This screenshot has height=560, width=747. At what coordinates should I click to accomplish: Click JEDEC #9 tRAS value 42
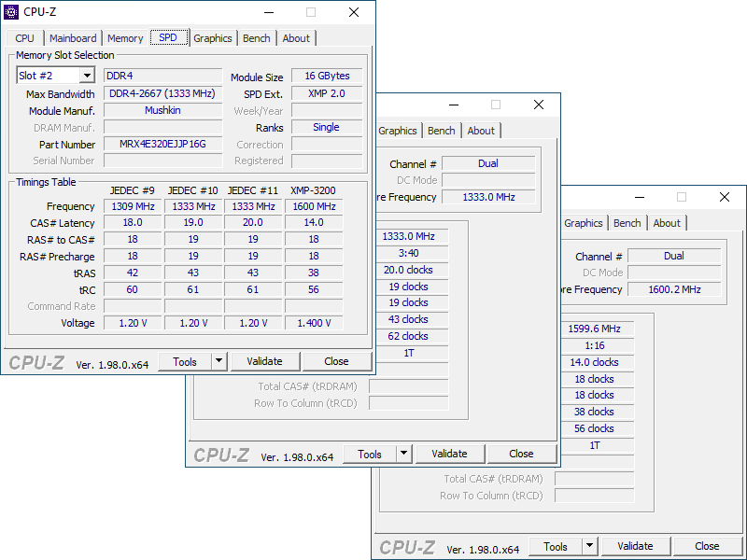pos(133,273)
